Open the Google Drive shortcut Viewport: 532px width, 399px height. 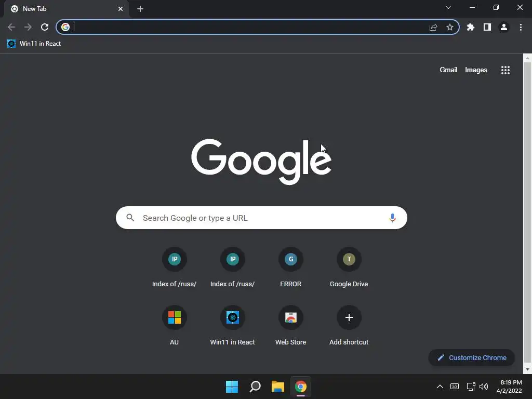349,268
